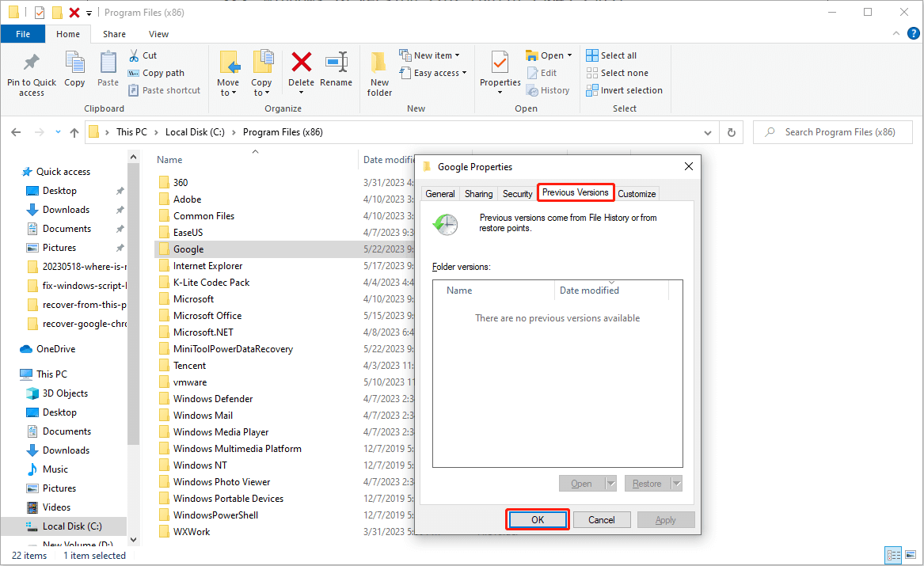Screen dimensions: 924x566
Task: Select the Windows Defender folder
Action: 213,399
